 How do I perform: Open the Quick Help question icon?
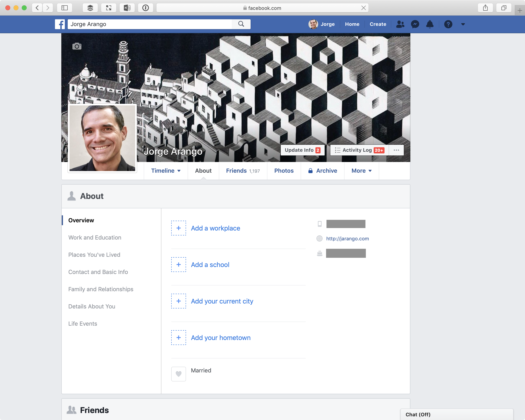pos(448,24)
